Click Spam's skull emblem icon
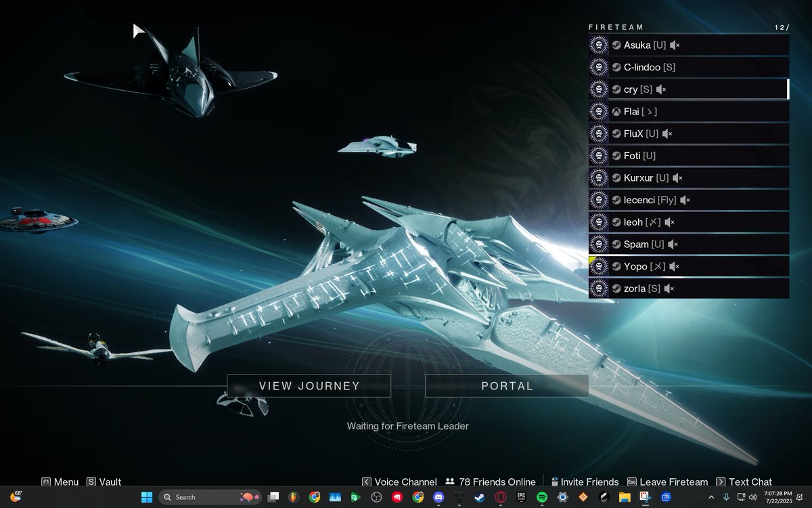The image size is (812, 508). point(597,244)
